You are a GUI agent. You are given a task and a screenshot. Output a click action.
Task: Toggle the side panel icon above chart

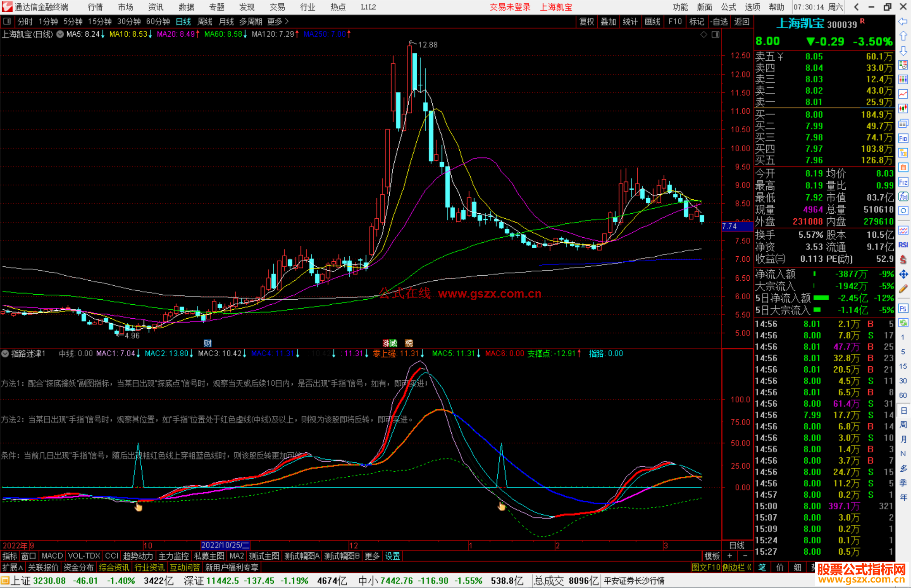pos(715,35)
